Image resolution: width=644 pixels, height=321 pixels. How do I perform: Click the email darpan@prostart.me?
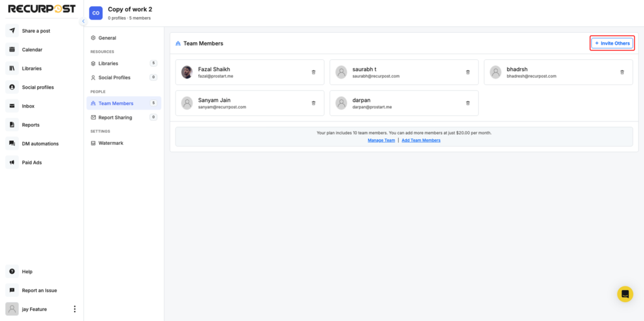(x=372, y=107)
